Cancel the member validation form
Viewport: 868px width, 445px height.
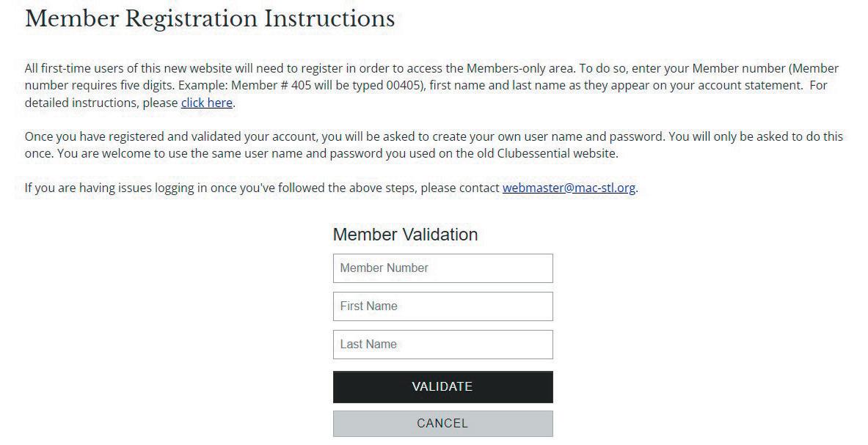pyautogui.click(x=442, y=424)
